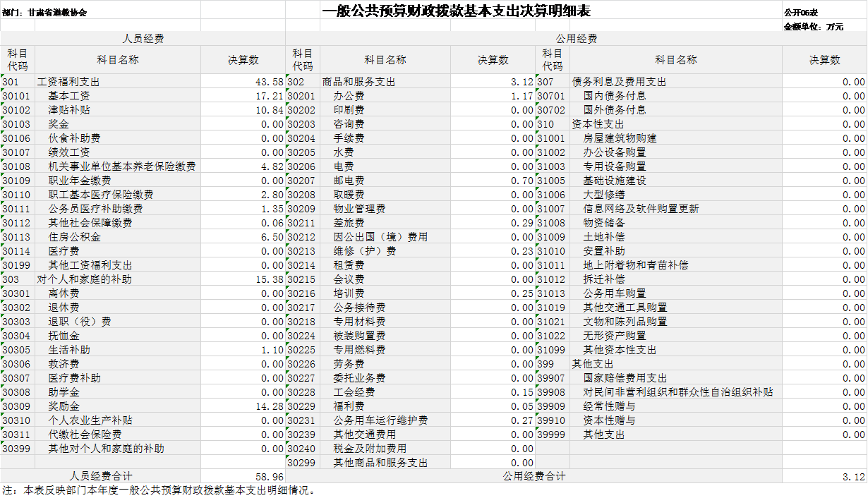
Task: Click the 办公费 cell
Action: [385, 96]
